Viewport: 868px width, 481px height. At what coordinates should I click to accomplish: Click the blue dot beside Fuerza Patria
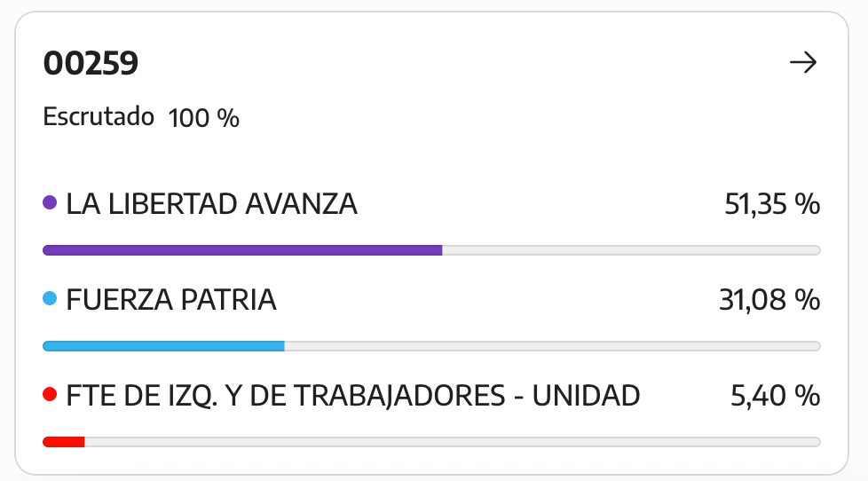click(50, 298)
